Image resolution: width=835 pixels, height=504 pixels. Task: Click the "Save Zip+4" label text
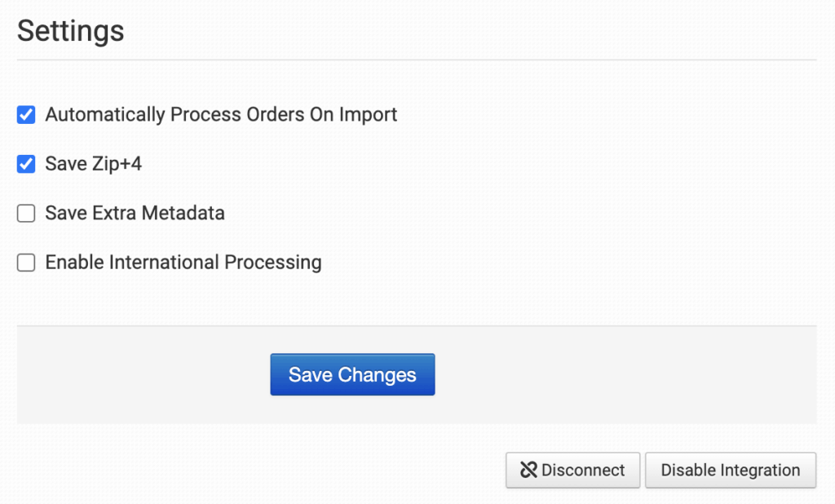[x=93, y=164]
